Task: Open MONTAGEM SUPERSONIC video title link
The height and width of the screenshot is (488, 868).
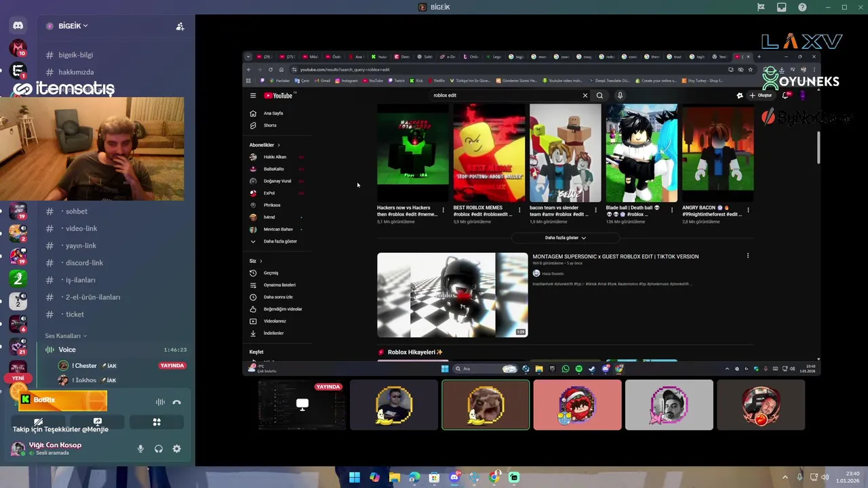Action: [616, 257]
